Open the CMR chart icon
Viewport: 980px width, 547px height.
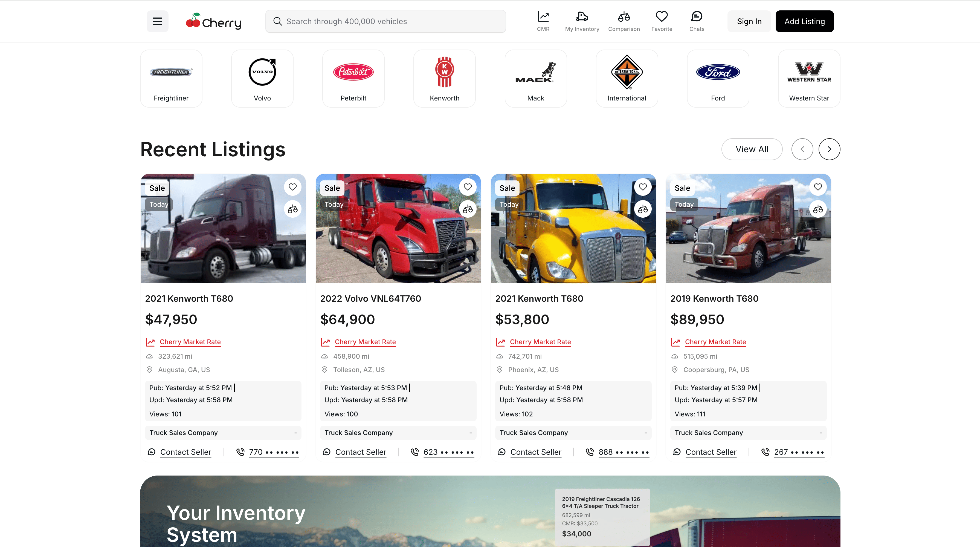(x=543, y=17)
